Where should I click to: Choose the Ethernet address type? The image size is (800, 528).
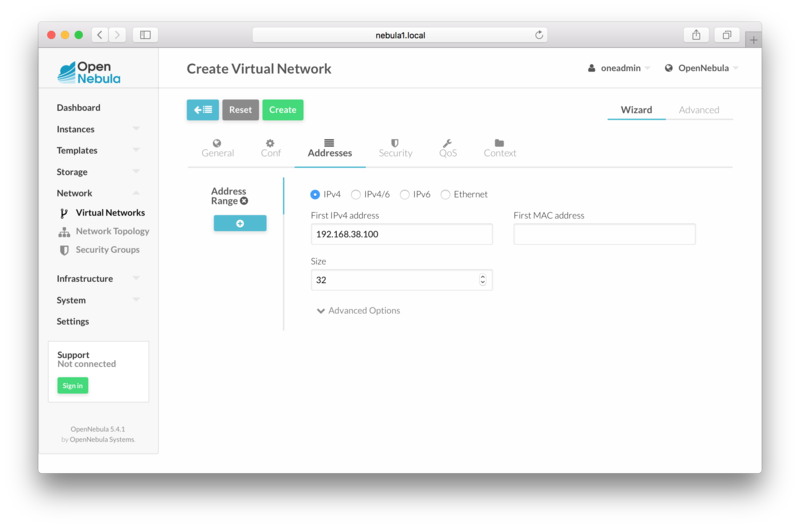pos(446,195)
